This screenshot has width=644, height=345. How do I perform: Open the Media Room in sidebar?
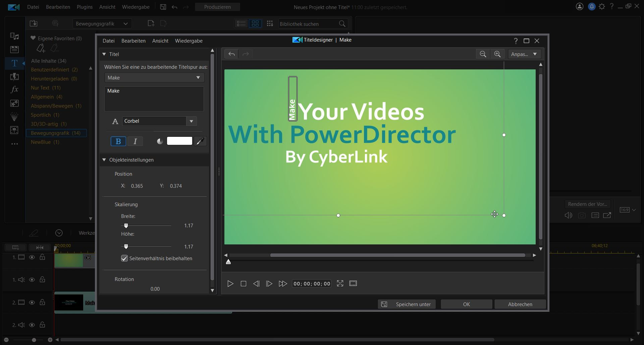coord(14,36)
